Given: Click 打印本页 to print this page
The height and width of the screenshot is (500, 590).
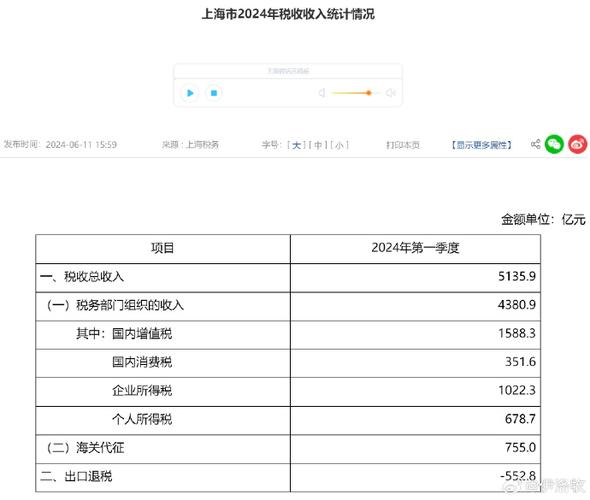Looking at the screenshot, I should (x=403, y=145).
